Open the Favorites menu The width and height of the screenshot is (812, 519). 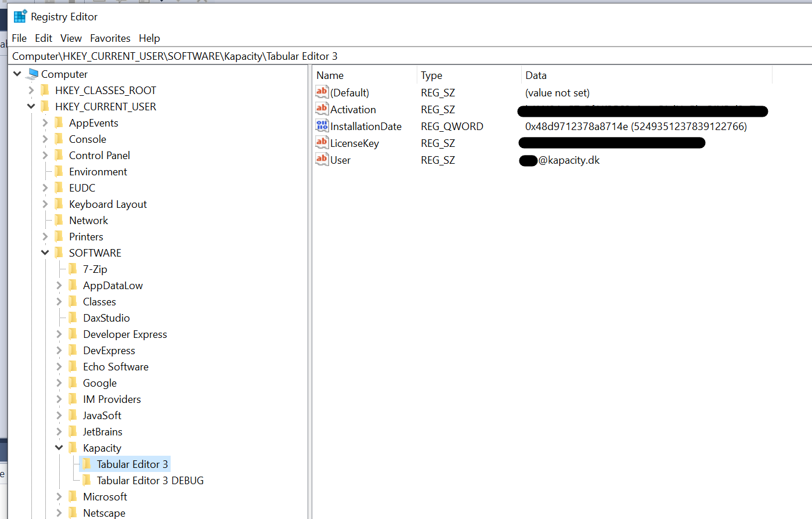[x=110, y=38]
